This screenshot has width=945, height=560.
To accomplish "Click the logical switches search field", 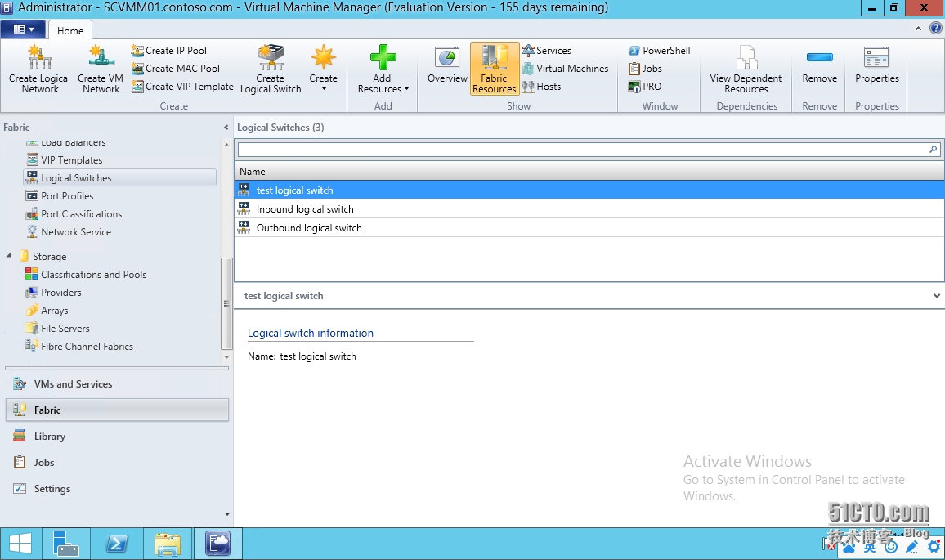I will click(582, 149).
